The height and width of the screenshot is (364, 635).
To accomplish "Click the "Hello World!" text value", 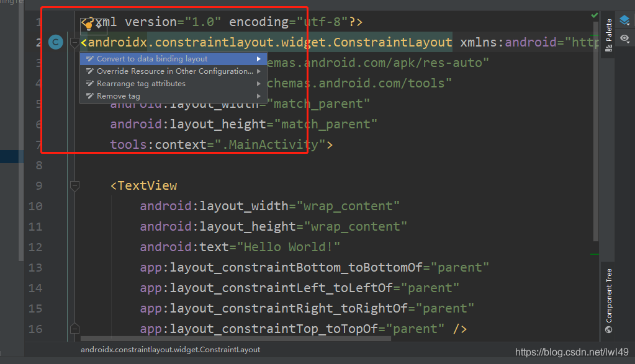I will [289, 247].
